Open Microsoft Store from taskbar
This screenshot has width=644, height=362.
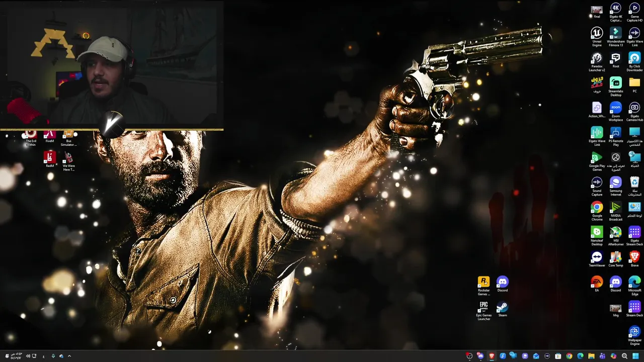coord(558,356)
